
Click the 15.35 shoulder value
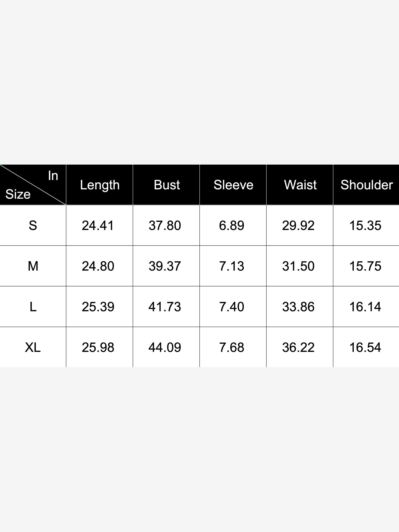365,226
